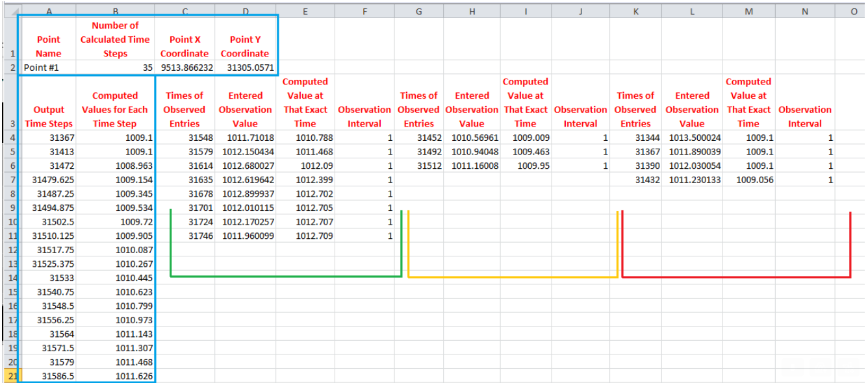
Task: Select the cell with value 1009.056
Action: pyautogui.click(x=748, y=180)
